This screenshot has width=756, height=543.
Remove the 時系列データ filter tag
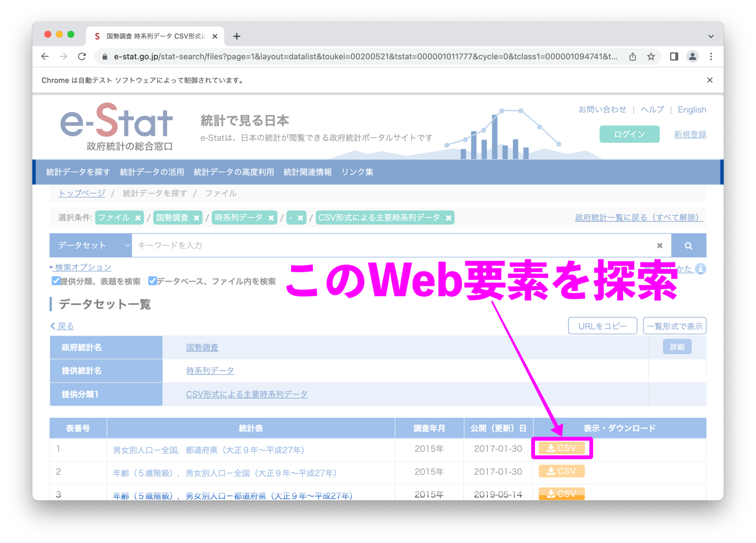[x=271, y=218]
